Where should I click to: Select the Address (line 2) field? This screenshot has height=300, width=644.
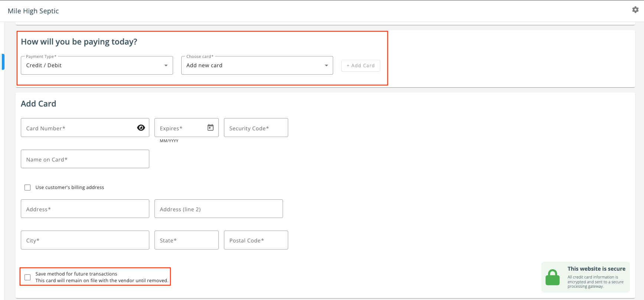tap(219, 209)
